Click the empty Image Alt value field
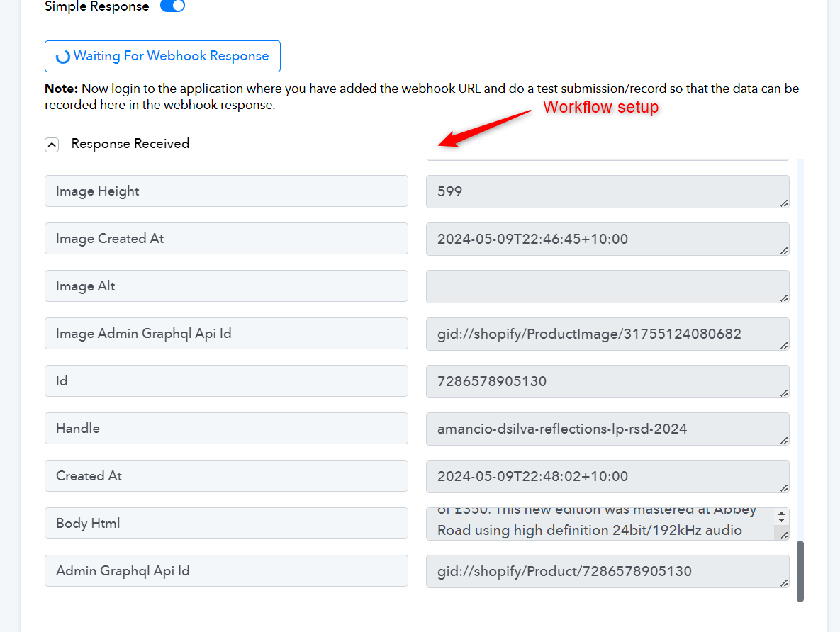Screen dimensions: 840x632 tap(606, 286)
